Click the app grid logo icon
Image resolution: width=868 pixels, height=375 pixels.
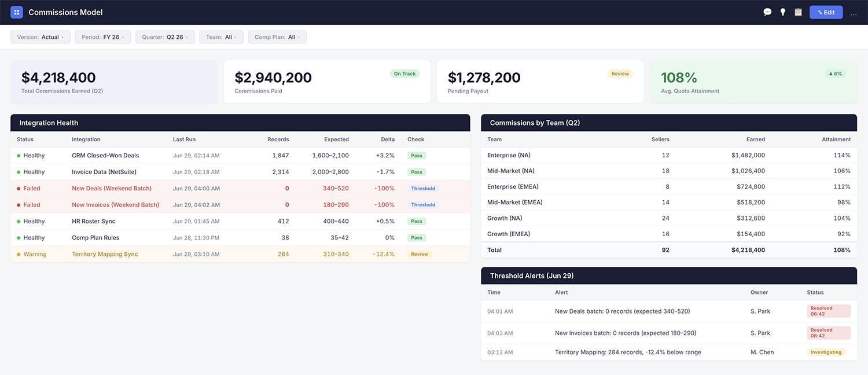[x=17, y=12]
